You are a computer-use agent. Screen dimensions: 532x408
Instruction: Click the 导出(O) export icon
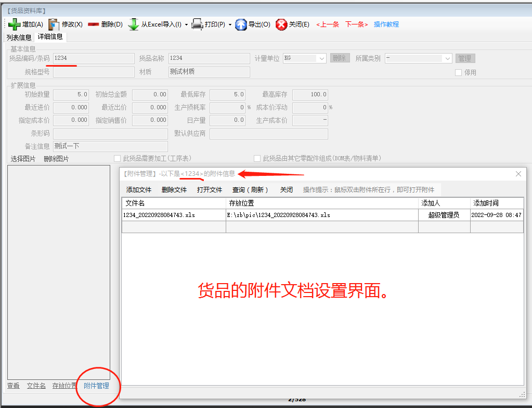click(x=241, y=24)
